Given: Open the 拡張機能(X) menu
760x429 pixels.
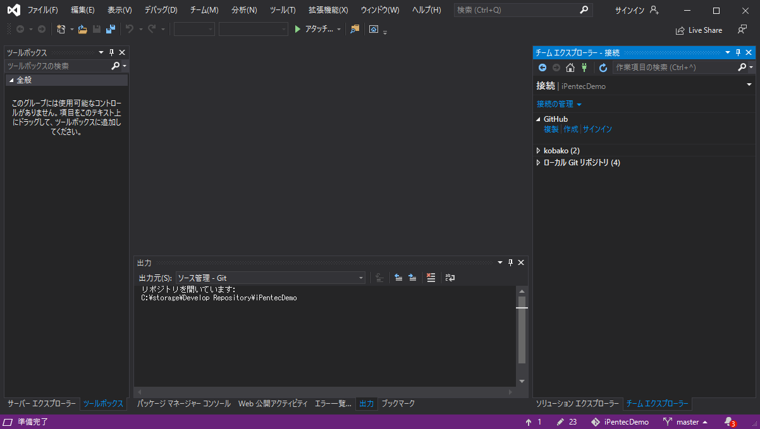Looking at the screenshot, I should [x=328, y=10].
